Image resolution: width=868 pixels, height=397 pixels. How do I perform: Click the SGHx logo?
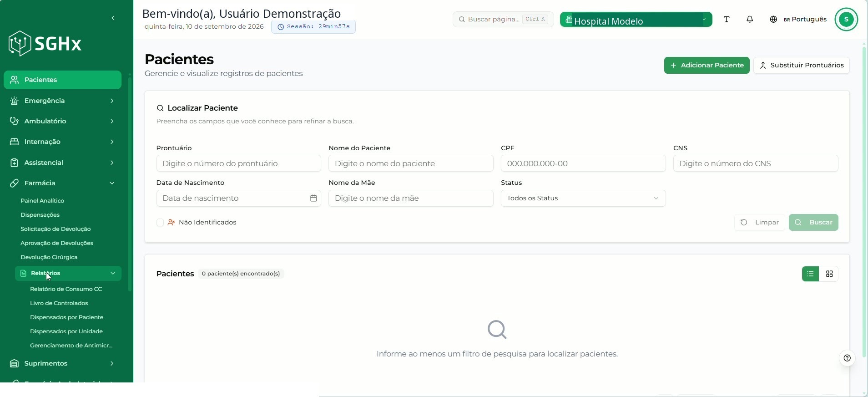coord(45,44)
